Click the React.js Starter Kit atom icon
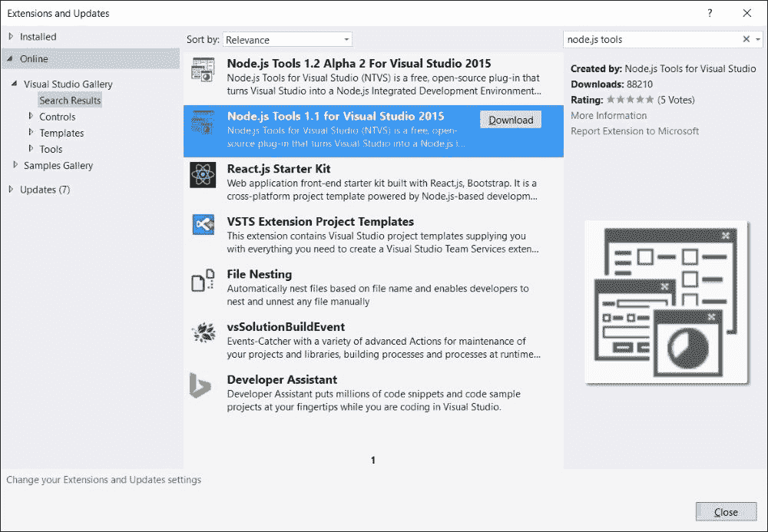The height and width of the screenshot is (532, 768). click(203, 175)
